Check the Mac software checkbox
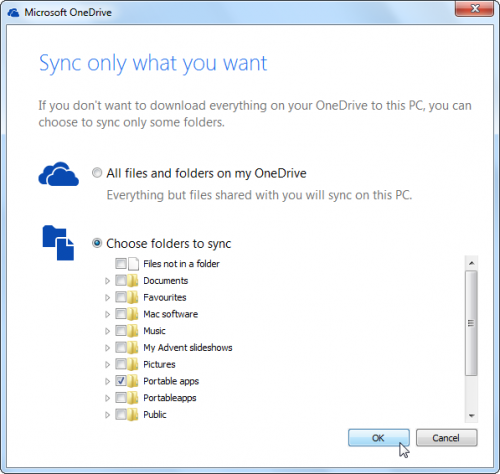This screenshot has width=500, height=474. click(121, 314)
